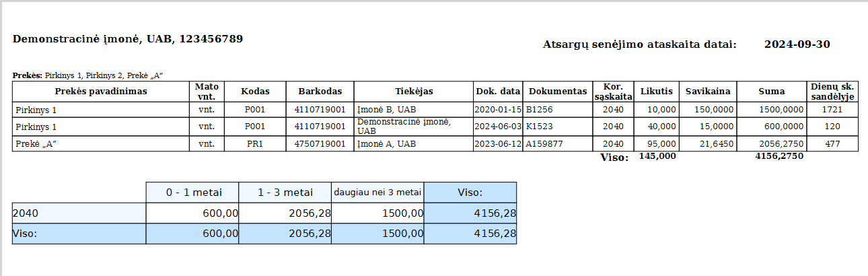Click the report date 2024-09-30
Screen dimensions: 868x276
[797, 44]
